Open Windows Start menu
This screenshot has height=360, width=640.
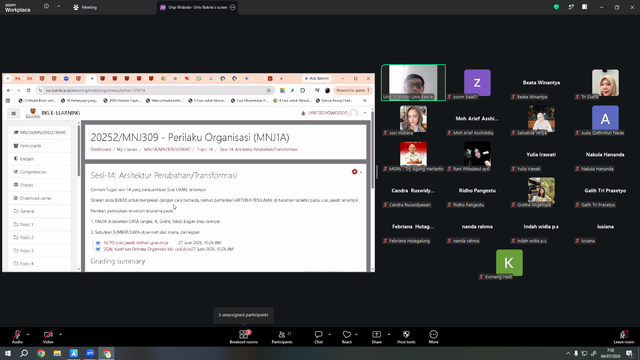pos(8,353)
